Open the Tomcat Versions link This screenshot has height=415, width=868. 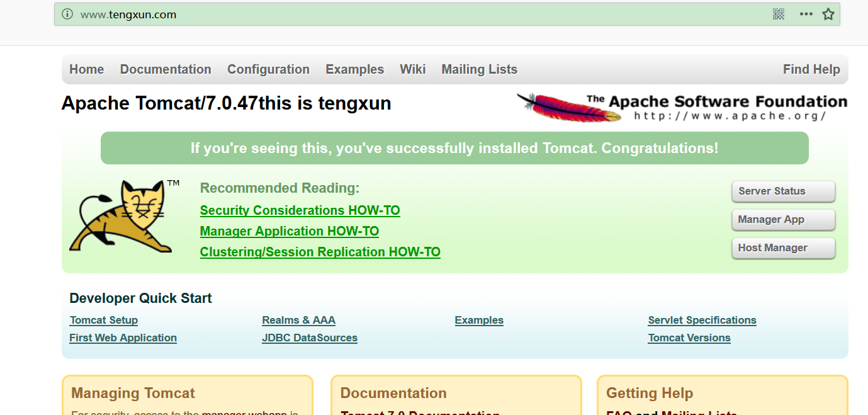tap(689, 338)
